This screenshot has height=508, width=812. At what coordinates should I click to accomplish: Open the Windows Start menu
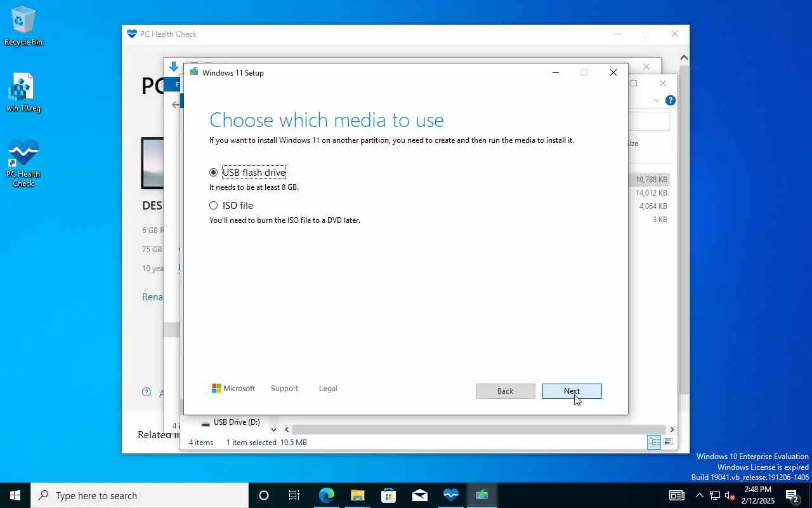(15, 495)
